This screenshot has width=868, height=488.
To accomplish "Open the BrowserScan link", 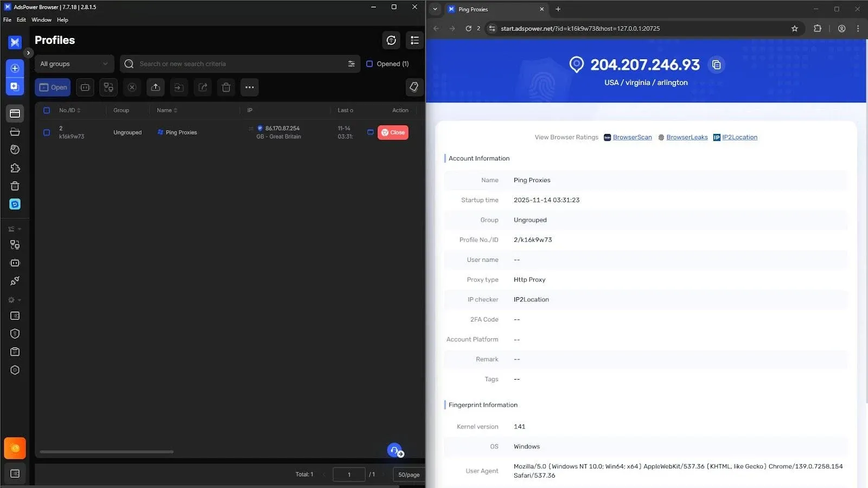I will 632,137.
